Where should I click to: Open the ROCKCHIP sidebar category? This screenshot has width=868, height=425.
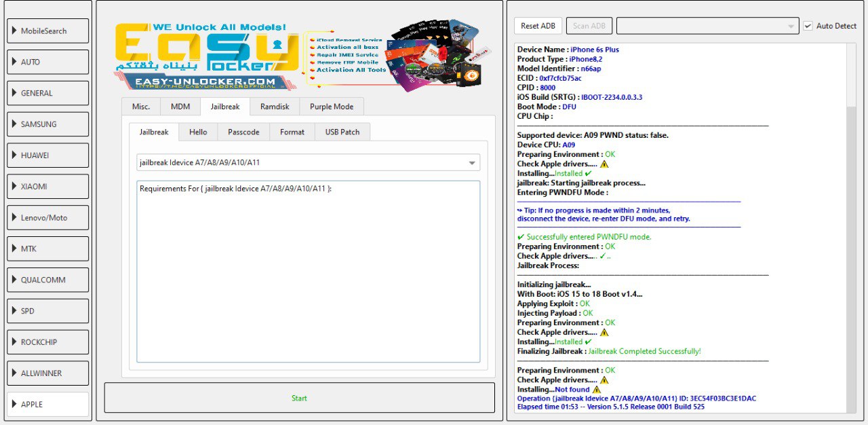[48, 342]
